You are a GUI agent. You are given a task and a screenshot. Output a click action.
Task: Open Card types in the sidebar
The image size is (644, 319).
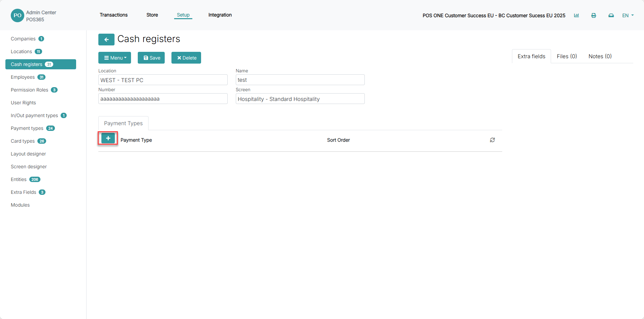[41, 141]
